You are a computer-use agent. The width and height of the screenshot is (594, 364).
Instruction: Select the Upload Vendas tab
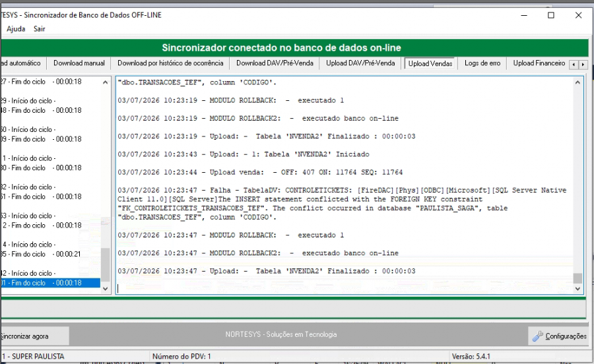click(x=430, y=63)
